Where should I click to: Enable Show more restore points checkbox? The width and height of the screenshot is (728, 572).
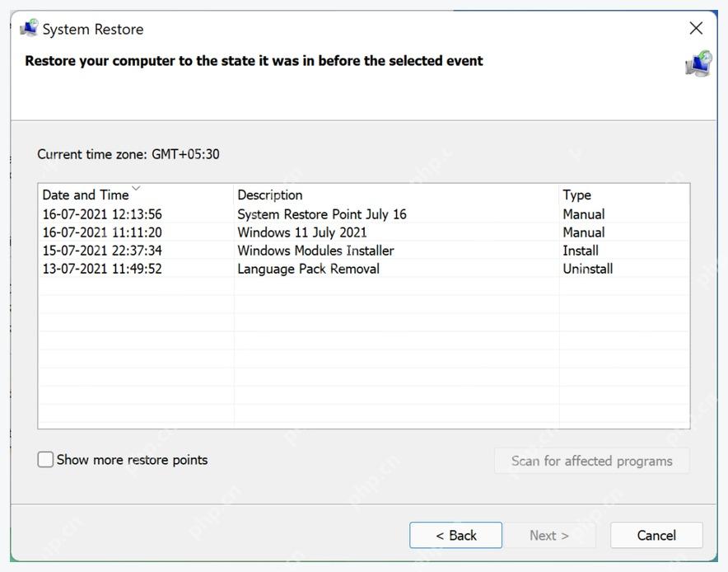(45, 460)
